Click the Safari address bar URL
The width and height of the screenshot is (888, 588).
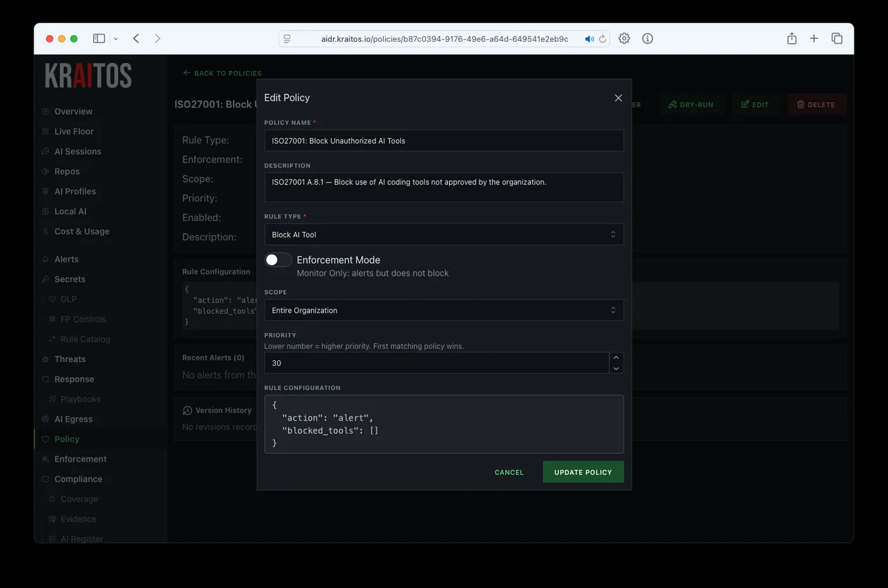pyautogui.click(x=444, y=39)
